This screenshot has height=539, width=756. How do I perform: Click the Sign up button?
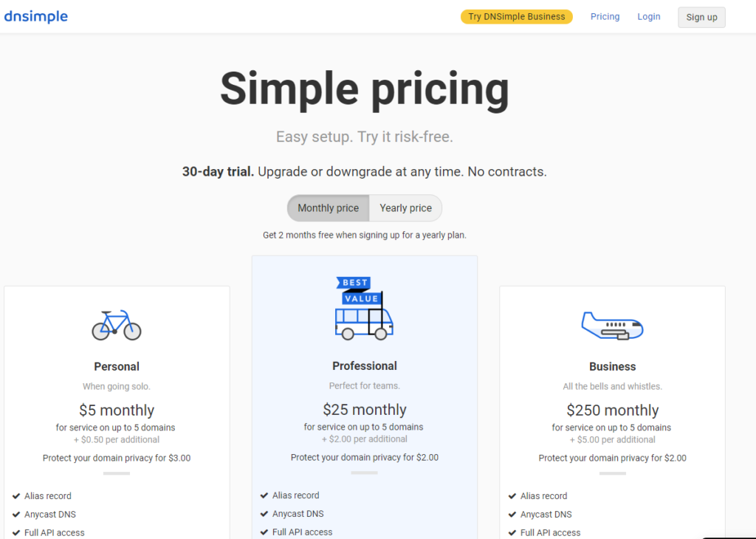click(701, 18)
